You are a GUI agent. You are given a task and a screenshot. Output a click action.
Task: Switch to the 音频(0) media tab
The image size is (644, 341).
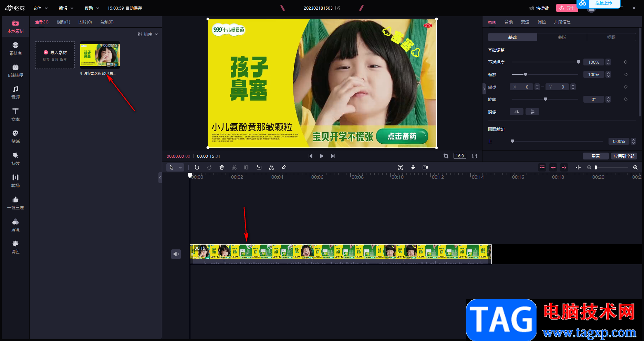(107, 22)
